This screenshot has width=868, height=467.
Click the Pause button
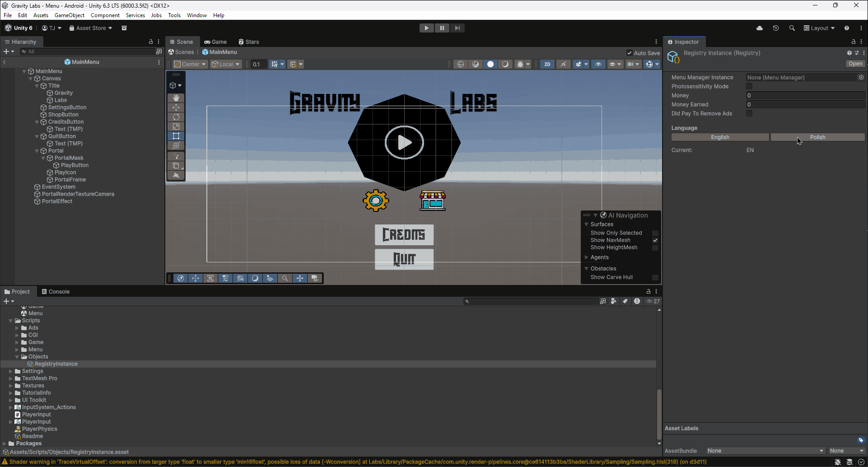coord(442,28)
